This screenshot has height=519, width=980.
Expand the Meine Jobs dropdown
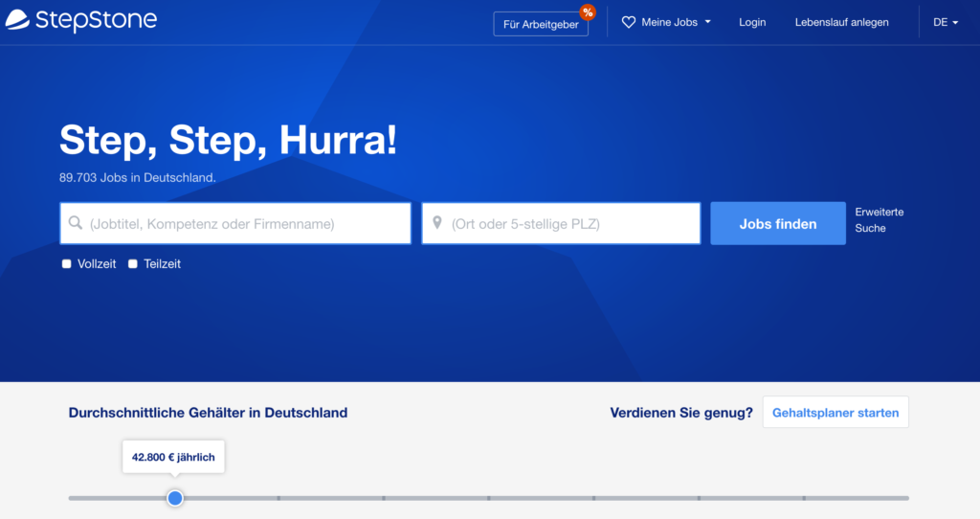(x=667, y=22)
